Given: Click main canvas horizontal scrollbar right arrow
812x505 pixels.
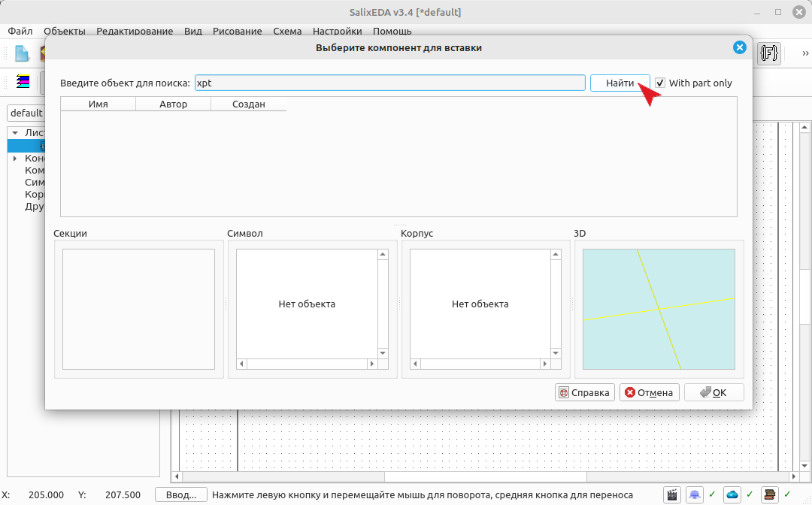Looking at the screenshot, I should pyautogui.click(x=793, y=476).
